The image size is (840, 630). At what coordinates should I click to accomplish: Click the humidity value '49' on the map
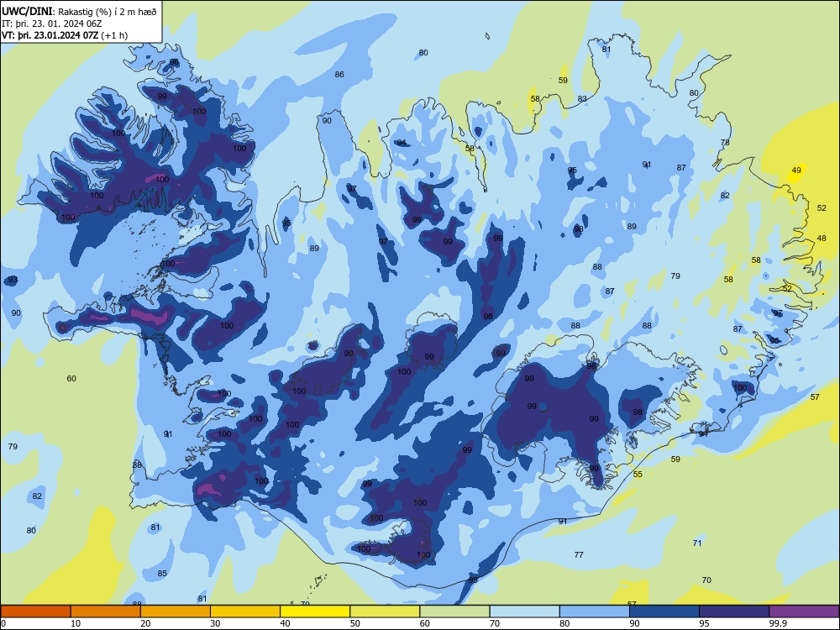tap(796, 171)
